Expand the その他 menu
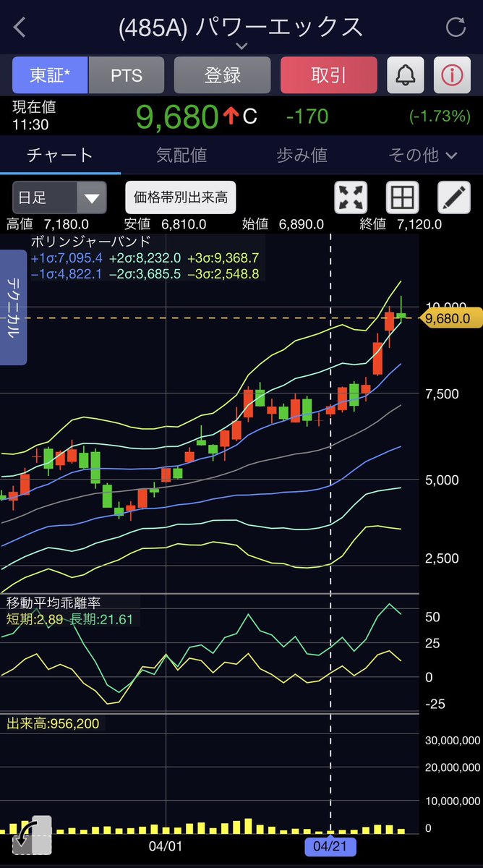Screen dimensions: 483x868 pos(423,155)
